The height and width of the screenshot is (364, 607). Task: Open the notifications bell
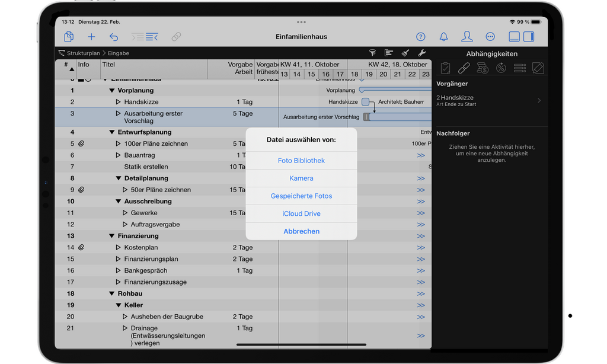pyautogui.click(x=443, y=37)
